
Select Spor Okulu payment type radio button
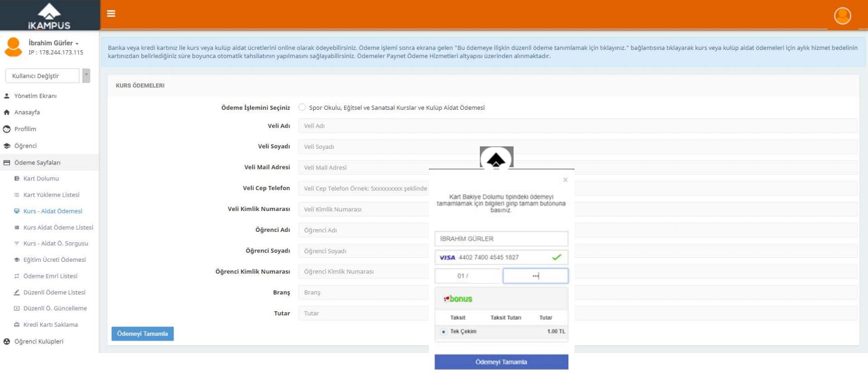pyautogui.click(x=302, y=107)
